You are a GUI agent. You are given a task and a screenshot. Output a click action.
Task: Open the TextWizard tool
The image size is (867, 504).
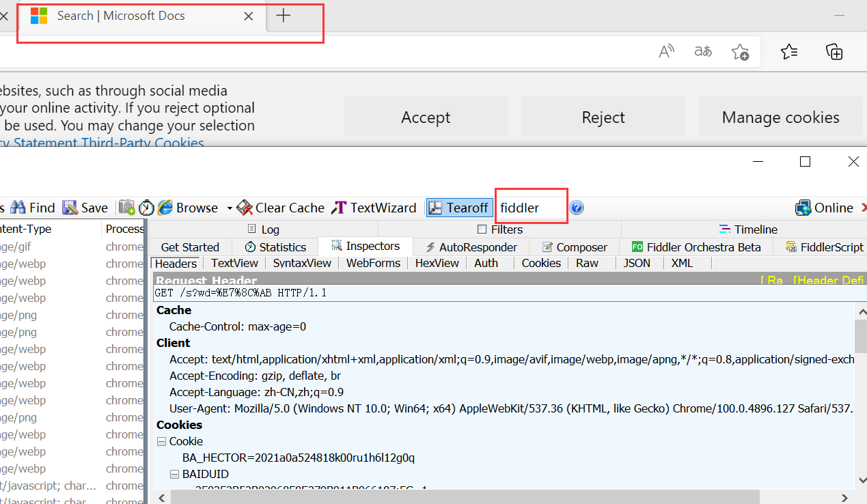pyautogui.click(x=374, y=208)
